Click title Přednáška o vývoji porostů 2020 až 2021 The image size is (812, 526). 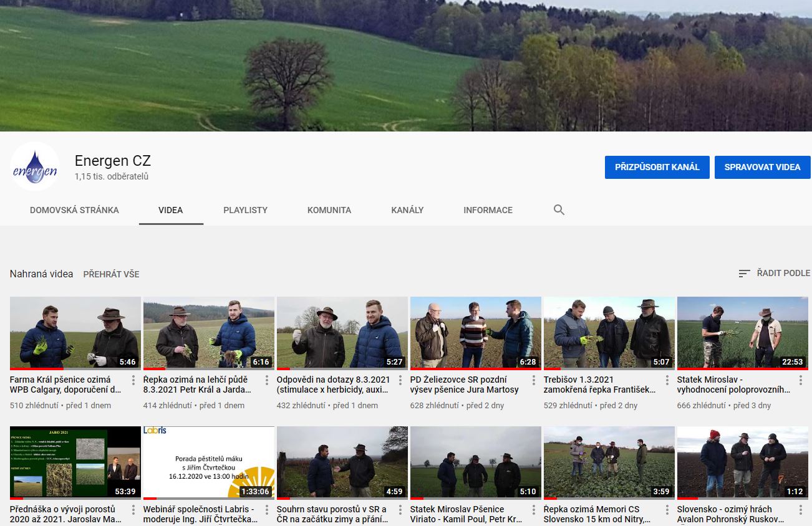pos(66,514)
